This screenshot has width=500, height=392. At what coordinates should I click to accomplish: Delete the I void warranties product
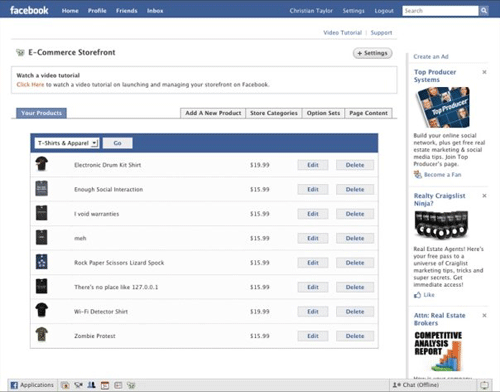[355, 214]
